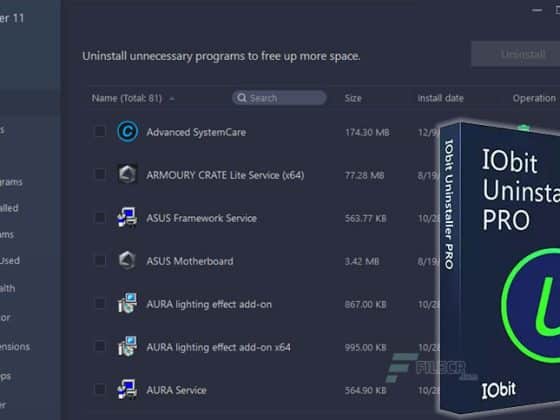
Task: Click the Advanced SystemCare app icon
Action: 128,131
